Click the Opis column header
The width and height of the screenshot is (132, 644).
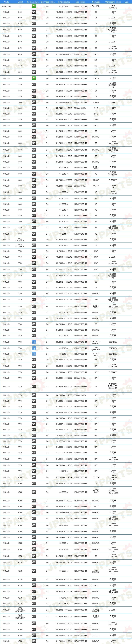point(126,2)
